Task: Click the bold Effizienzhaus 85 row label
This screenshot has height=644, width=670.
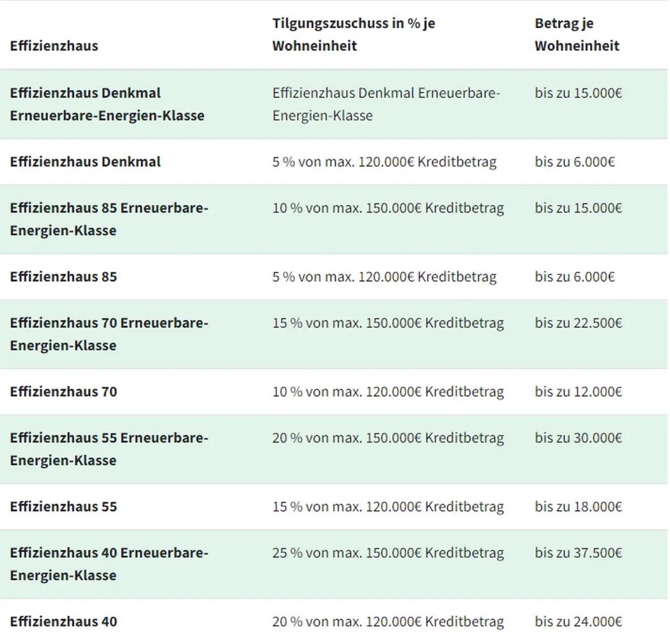Action: point(63,277)
